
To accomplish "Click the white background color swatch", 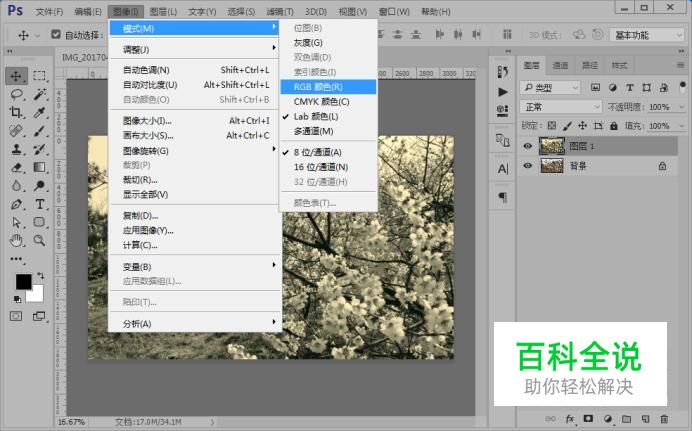I will coord(37,295).
